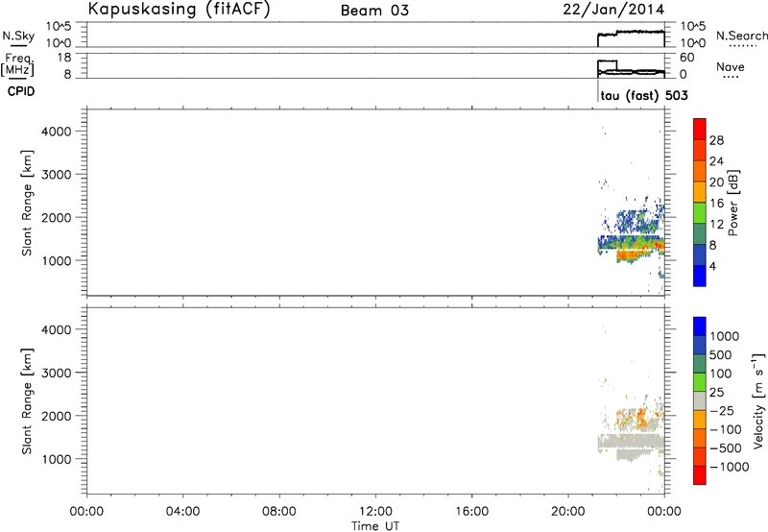
Task: Click the gray ground scatter band in velocity panel
Action: (631, 443)
